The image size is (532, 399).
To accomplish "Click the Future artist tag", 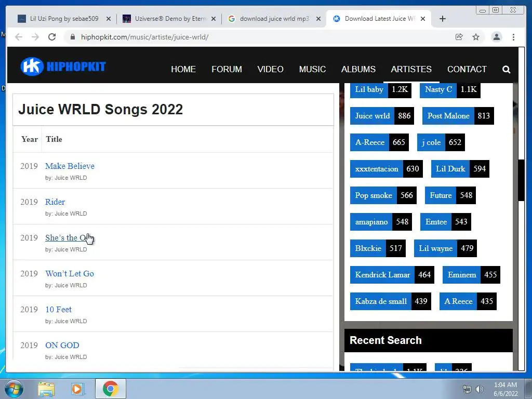I will click(450, 195).
